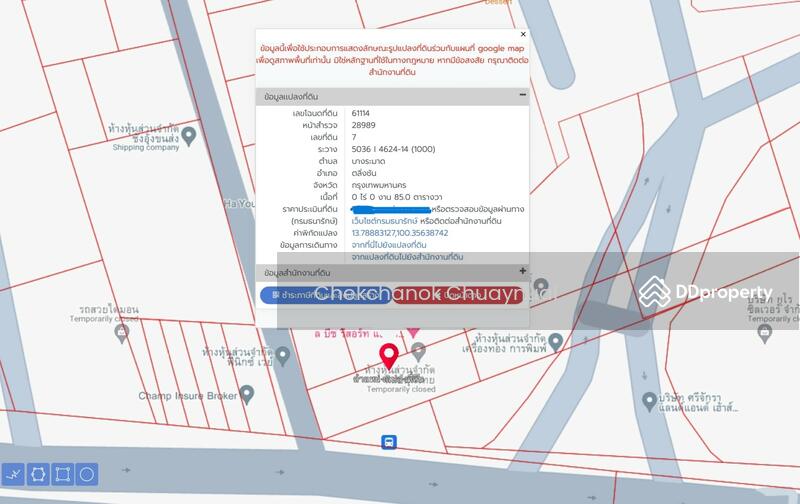Select the rectangle drawing tool
Image resolution: width=800 pixels, height=504 pixels.
click(62, 473)
